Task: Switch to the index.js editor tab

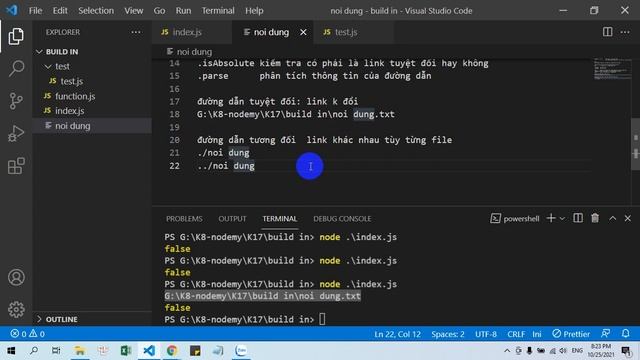Action: pyautogui.click(x=192, y=32)
